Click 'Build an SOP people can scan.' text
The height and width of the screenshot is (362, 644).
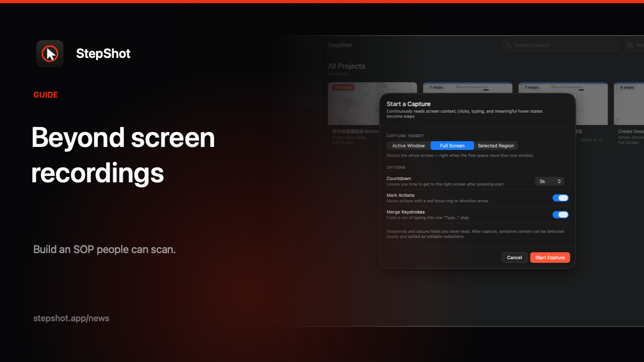point(105,249)
